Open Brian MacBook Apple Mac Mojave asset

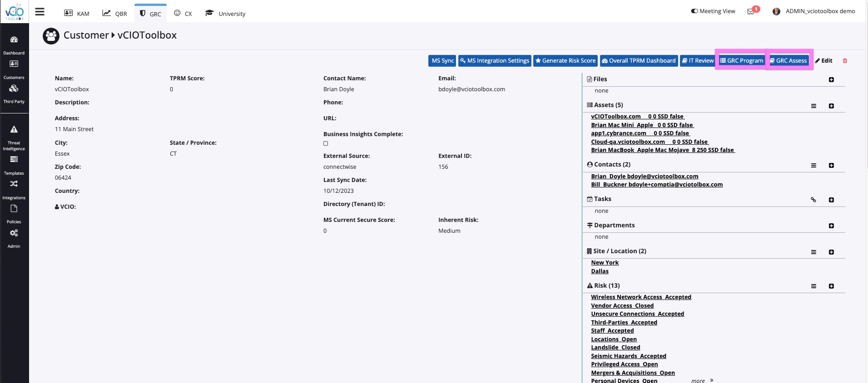[663, 150]
